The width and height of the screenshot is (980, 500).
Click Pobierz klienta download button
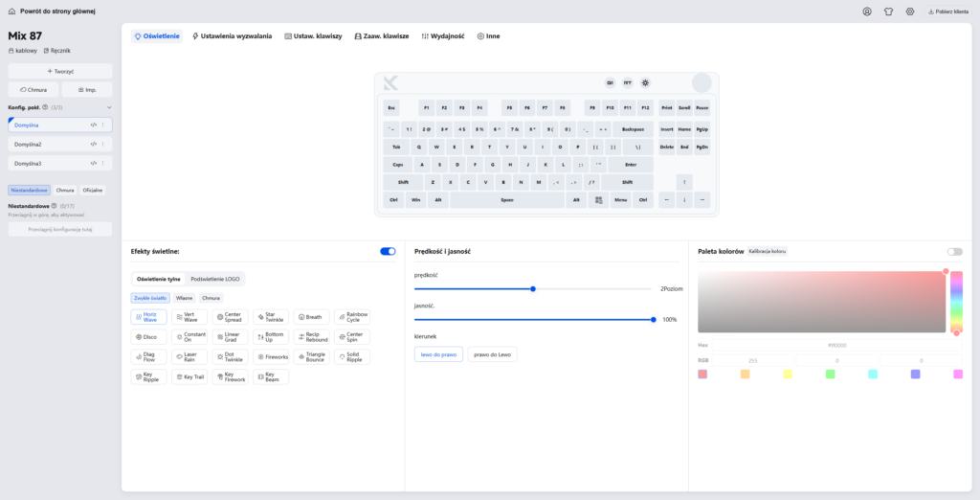(948, 11)
